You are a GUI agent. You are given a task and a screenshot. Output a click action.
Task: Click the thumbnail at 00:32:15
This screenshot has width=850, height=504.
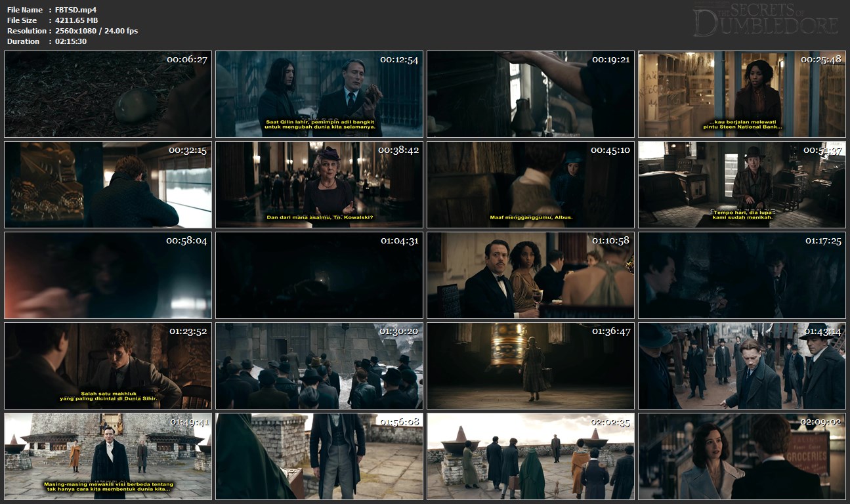pyautogui.click(x=108, y=185)
